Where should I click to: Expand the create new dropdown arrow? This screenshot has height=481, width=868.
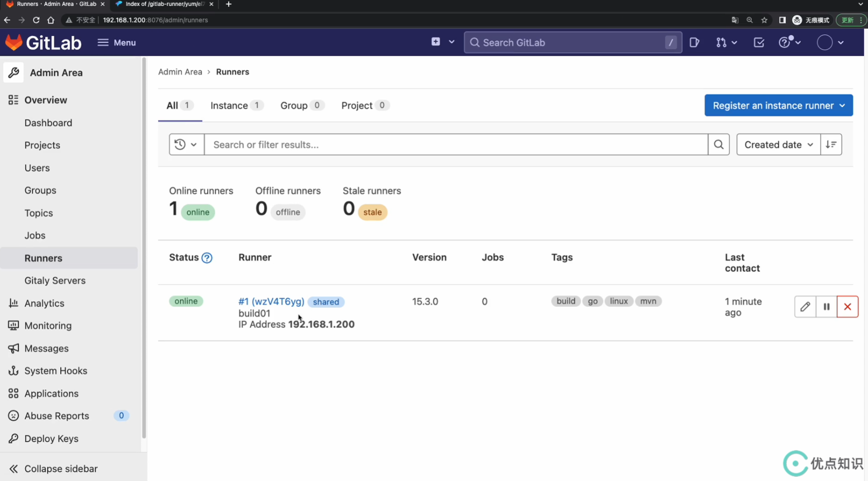[452, 42]
